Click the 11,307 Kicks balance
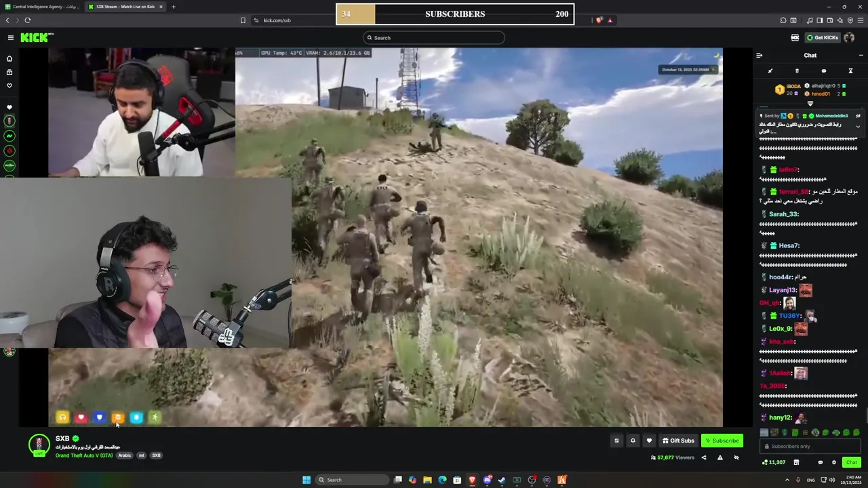Screen dimensions: 868x488 774,462
